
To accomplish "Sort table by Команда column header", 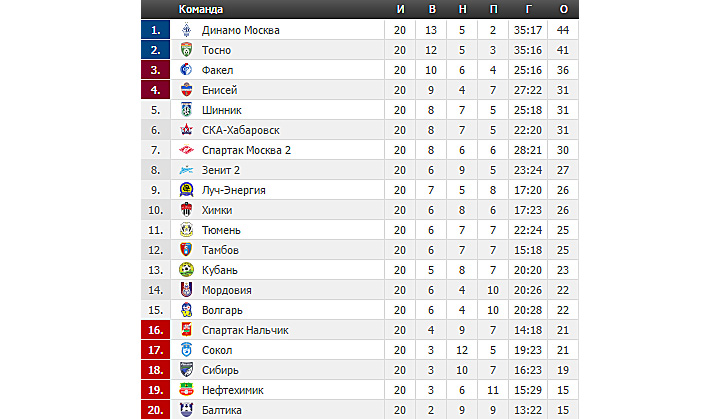I will click(201, 9).
